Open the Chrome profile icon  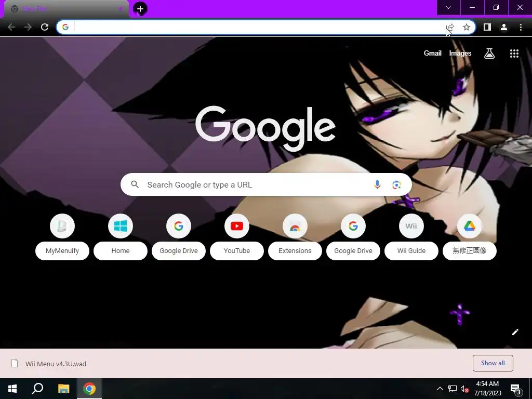coord(504,27)
